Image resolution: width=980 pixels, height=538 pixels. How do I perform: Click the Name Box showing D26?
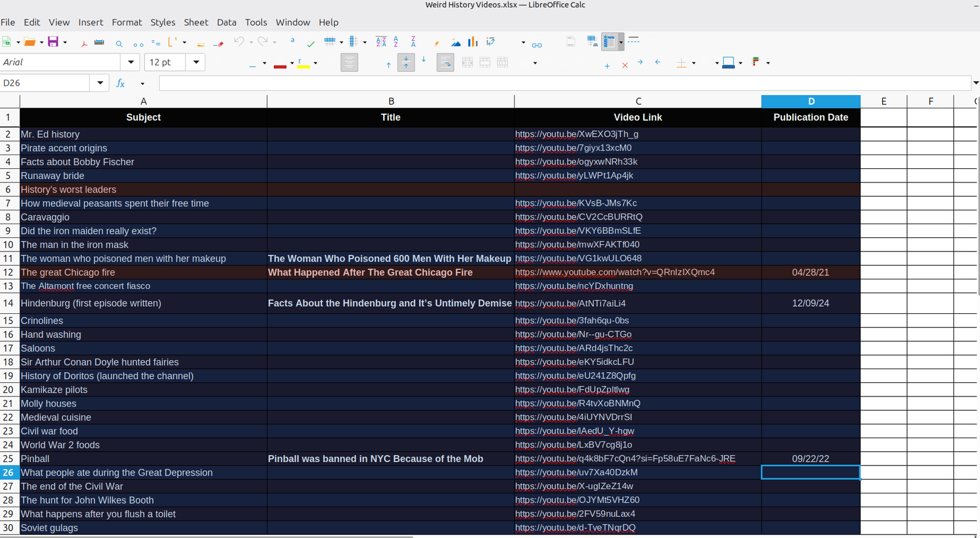(45, 83)
